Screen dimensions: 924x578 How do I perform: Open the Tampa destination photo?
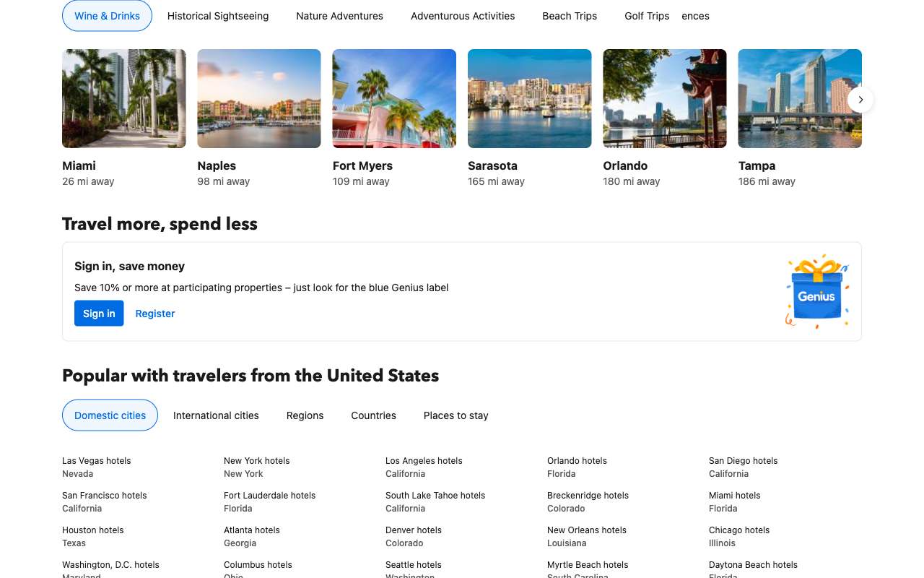(800, 98)
